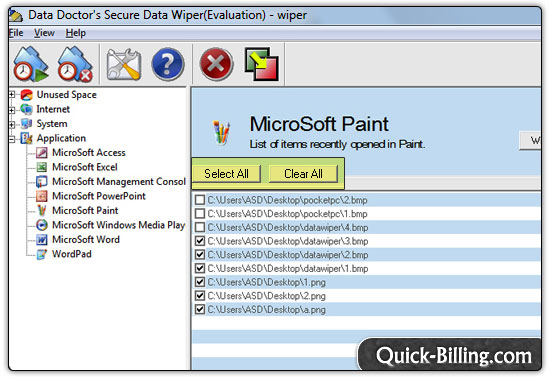Click path C:\Users\ASD\Desktop\datawiper\1.bmp
This screenshot has height=377, width=550.
[288, 268]
